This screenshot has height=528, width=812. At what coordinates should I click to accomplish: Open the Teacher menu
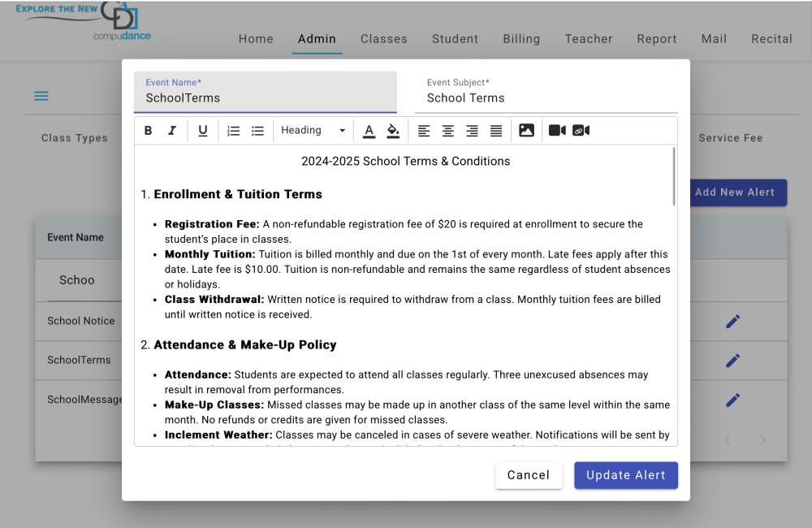tap(588, 39)
